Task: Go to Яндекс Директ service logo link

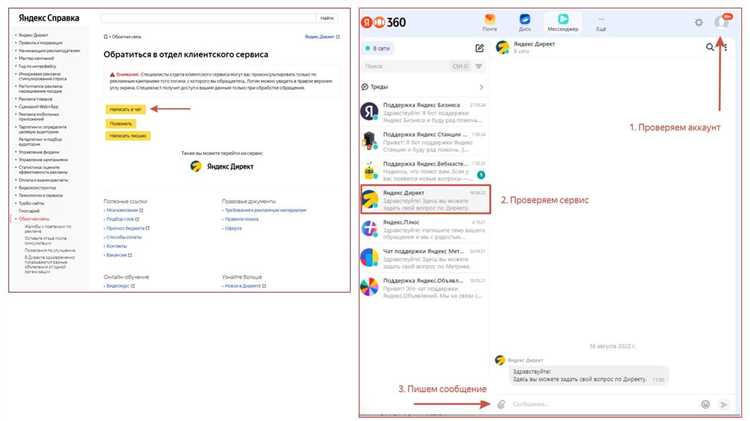Action: tap(222, 166)
